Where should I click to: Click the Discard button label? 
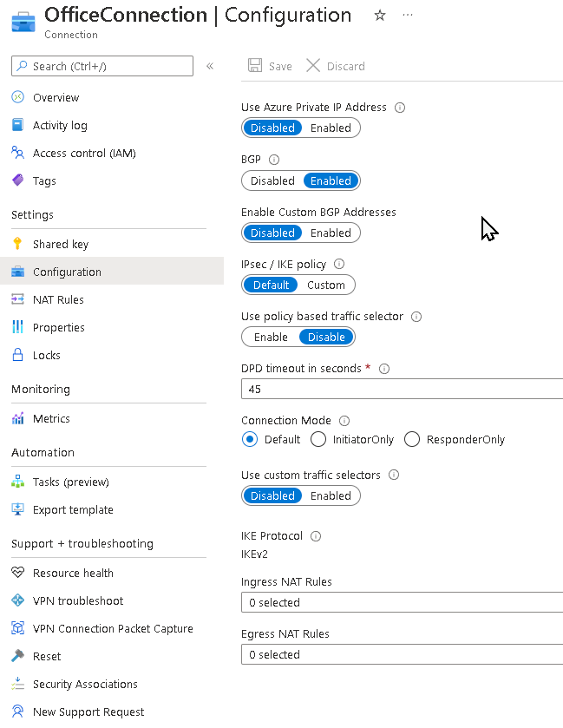click(x=346, y=67)
